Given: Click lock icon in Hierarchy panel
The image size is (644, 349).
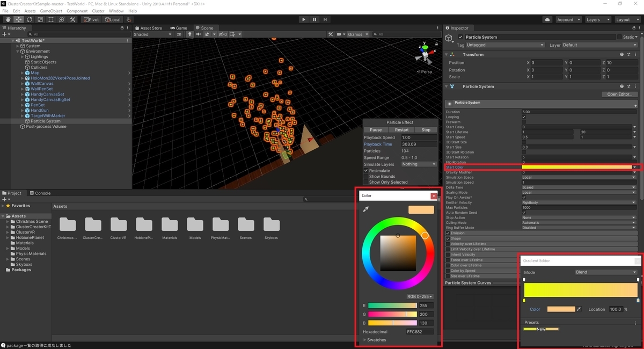Looking at the screenshot, I should point(122,28).
